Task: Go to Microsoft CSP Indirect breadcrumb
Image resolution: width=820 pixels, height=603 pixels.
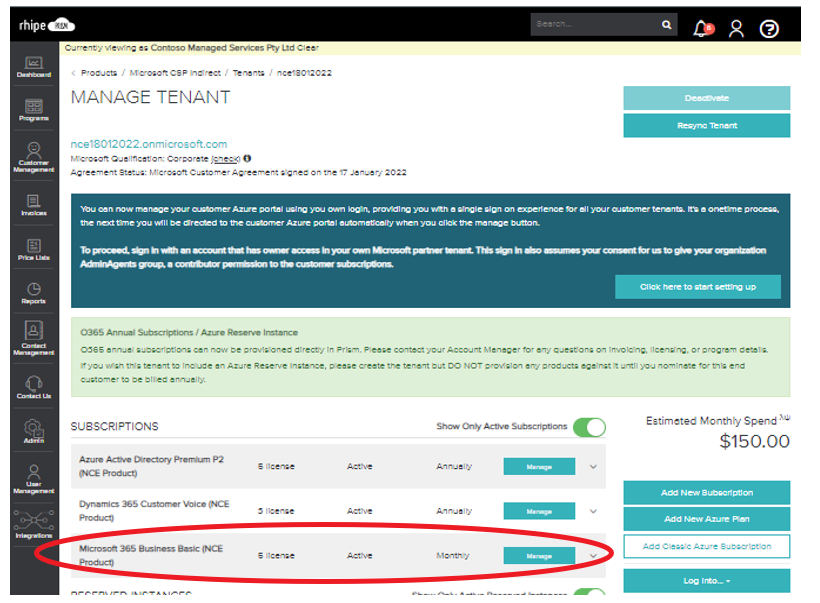Action: click(x=175, y=73)
